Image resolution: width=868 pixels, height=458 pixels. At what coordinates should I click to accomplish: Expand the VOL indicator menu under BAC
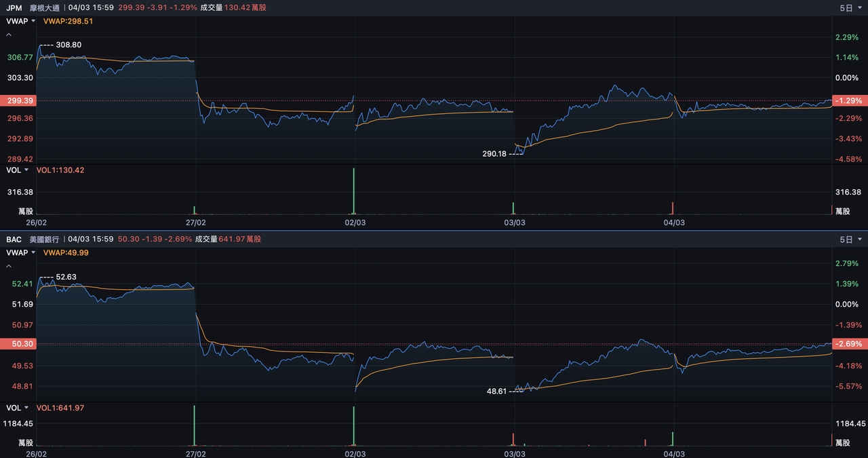coord(18,408)
